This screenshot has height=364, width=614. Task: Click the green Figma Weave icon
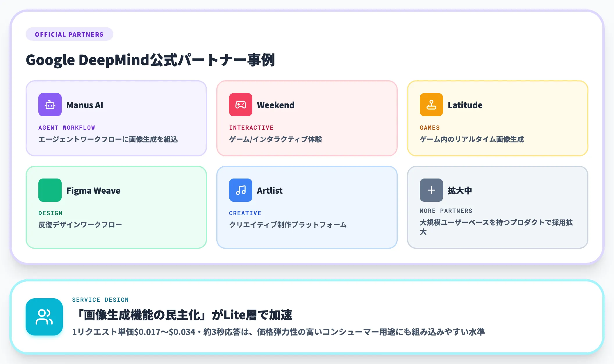point(50,190)
